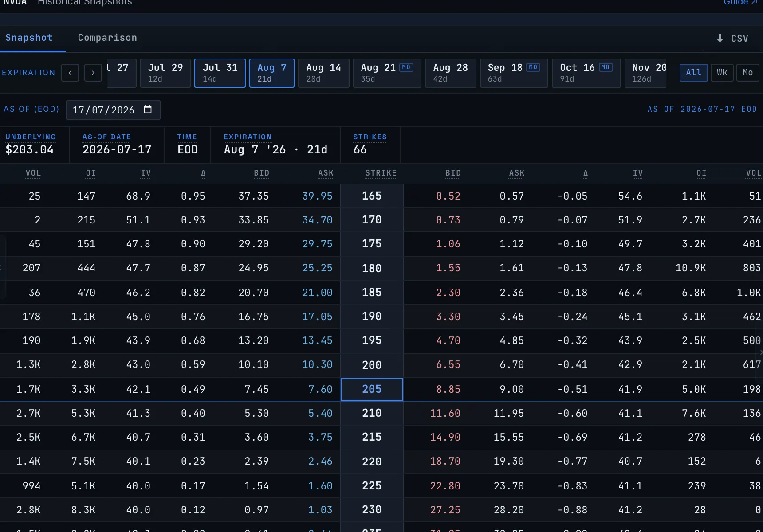Click call ask price 1.03
This screenshot has height=532, width=763.
tap(320, 510)
